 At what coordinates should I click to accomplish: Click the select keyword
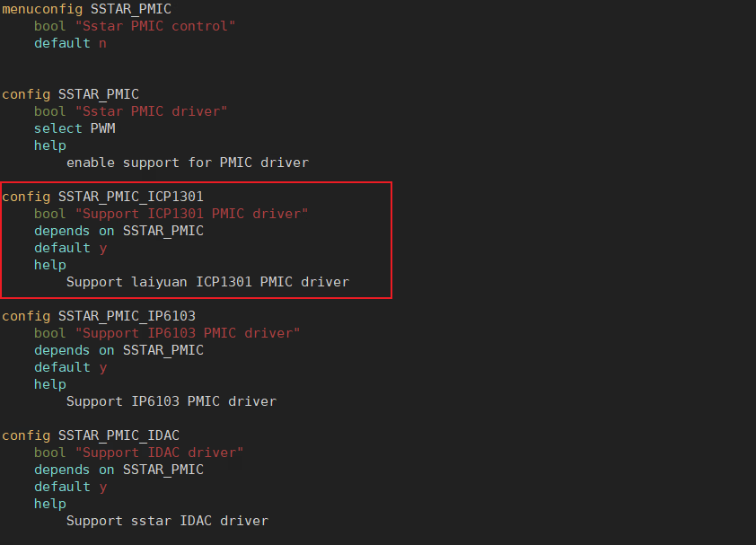coord(58,128)
